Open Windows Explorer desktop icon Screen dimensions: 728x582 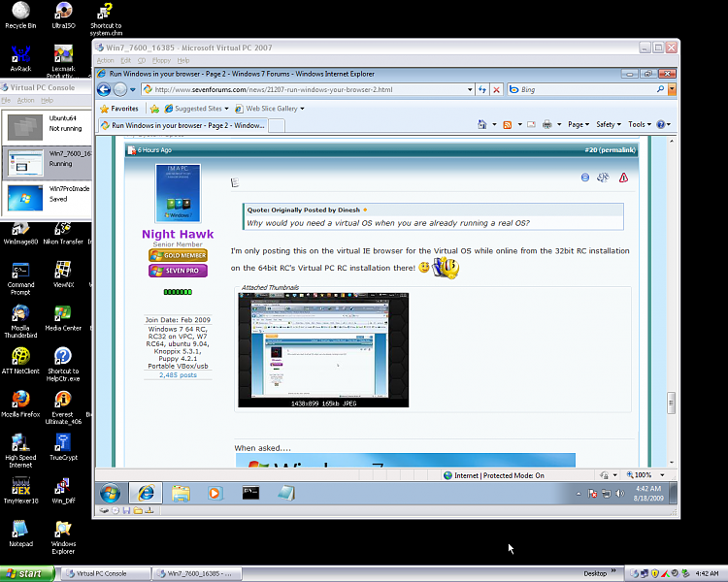(x=63, y=537)
